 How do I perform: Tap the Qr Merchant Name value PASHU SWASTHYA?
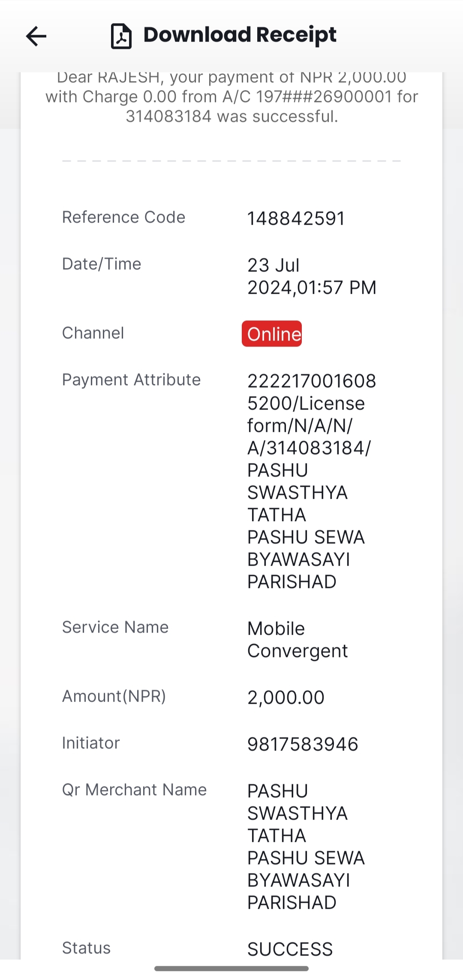click(306, 847)
